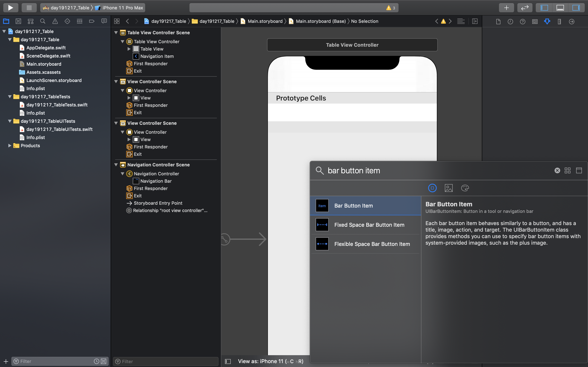This screenshot has height=367, width=588.
Task: Clear the library search text
Action: coord(557,171)
